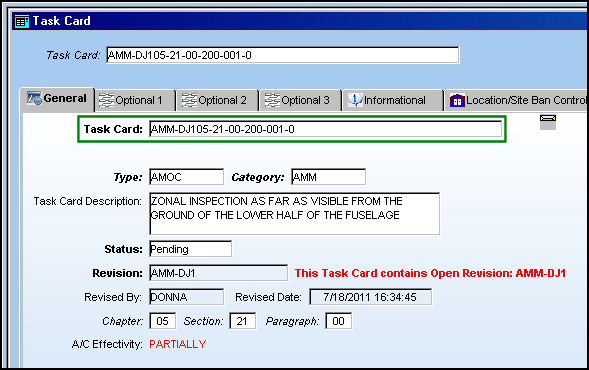Open the Informational tab
589x370 pixels.
(393, 100)
